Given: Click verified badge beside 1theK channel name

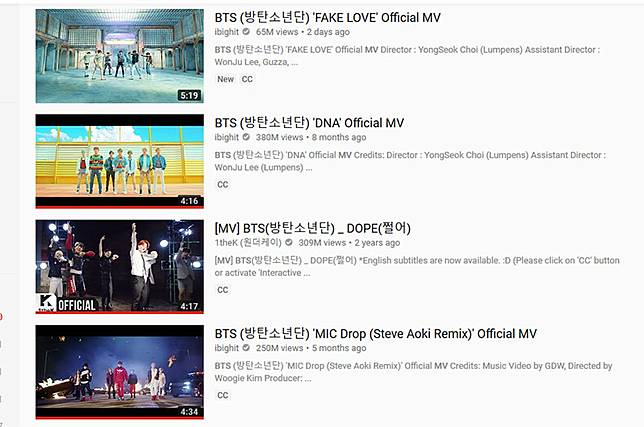Looking at the screenshot, I should (289, 242).
